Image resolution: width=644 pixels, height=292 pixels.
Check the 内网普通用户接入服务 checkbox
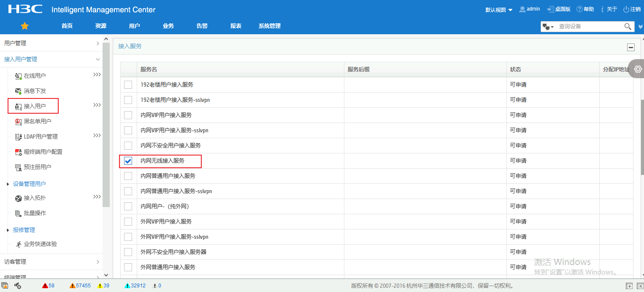click(128, 176)
